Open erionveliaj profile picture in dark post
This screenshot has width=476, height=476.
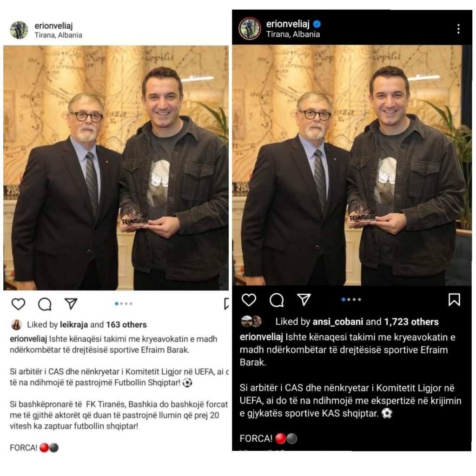click(x=250, y=28)
